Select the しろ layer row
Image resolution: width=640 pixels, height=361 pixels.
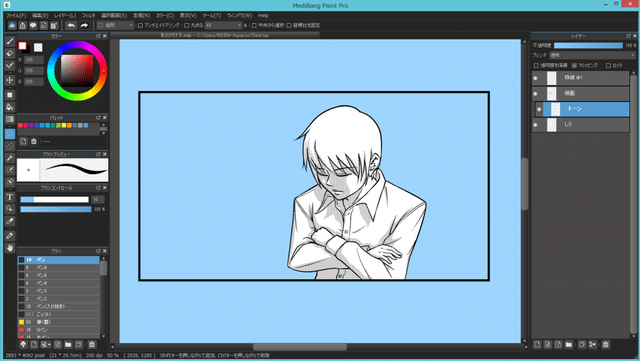pos(580,125)
